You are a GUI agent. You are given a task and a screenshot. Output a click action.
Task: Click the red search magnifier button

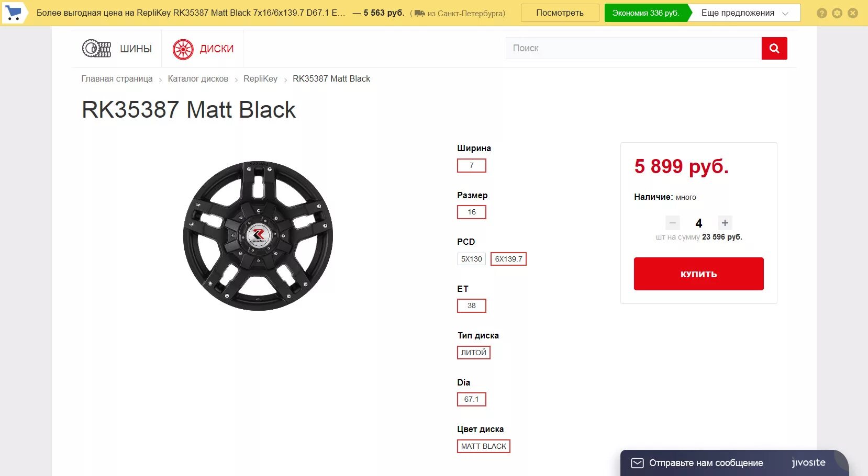pyautogui.click(x=774, y=48)
